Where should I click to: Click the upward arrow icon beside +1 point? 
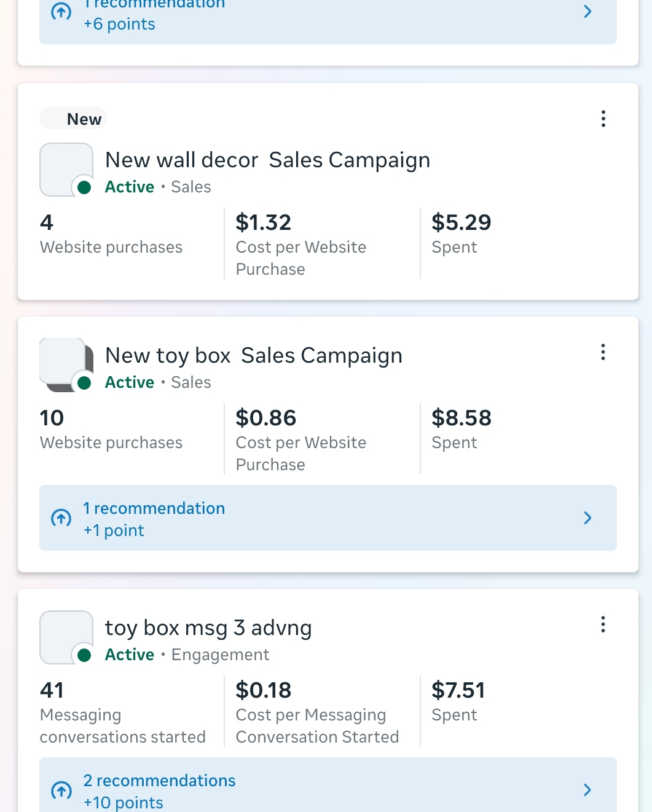pyautogui.click(x=61, y=518)
